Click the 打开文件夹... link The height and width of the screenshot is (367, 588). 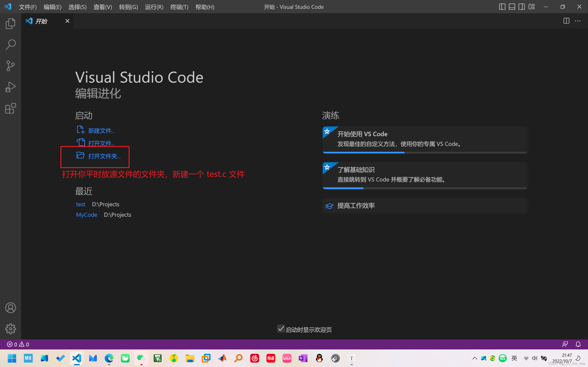(104, 156)
